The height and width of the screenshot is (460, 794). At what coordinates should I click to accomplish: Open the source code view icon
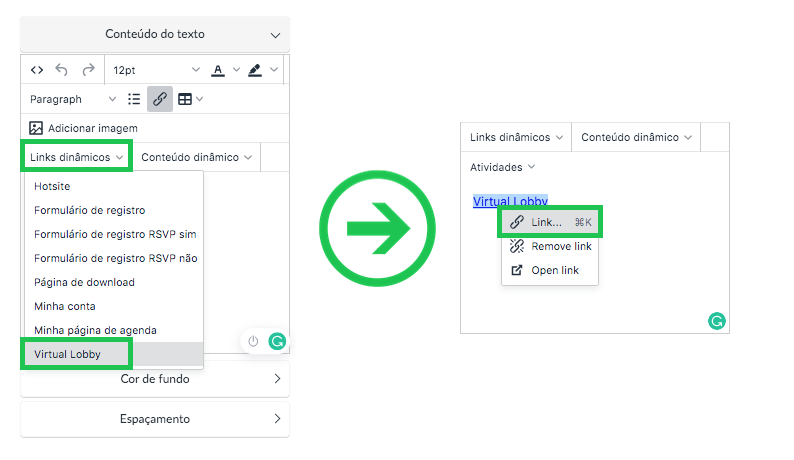tap(37, 70)
